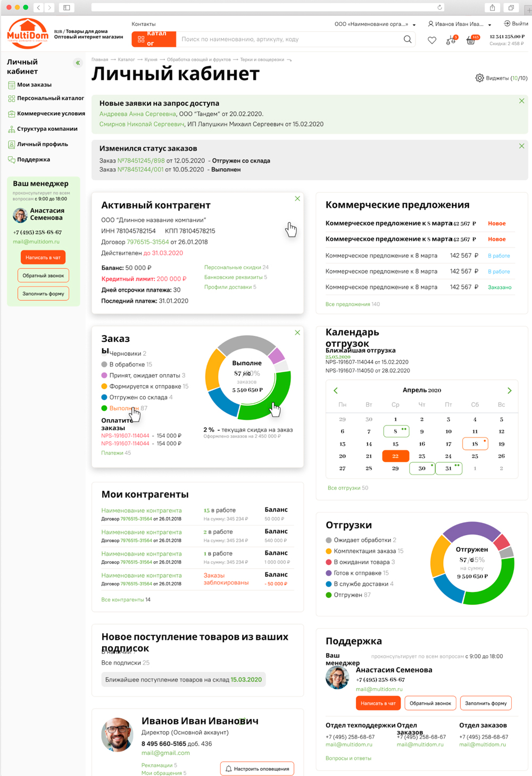Click browser share icon
The width and height of the screenshot is (532, 776).
click(x=493, y=7)
